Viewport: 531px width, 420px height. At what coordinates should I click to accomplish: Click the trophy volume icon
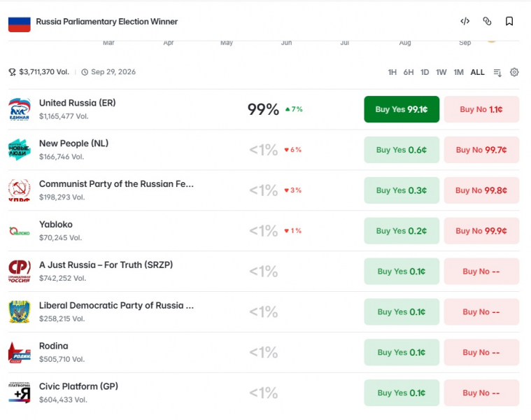pos(12,72)
